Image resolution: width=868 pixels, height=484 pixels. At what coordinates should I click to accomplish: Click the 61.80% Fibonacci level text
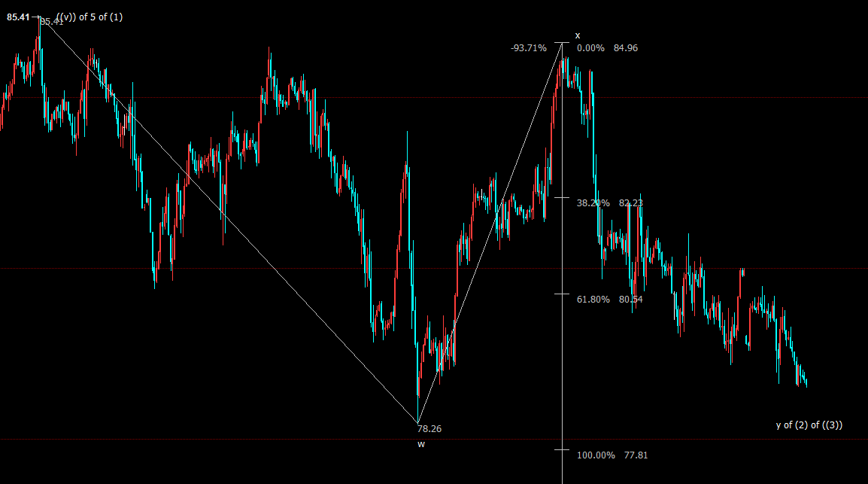(x=593, y=300)
